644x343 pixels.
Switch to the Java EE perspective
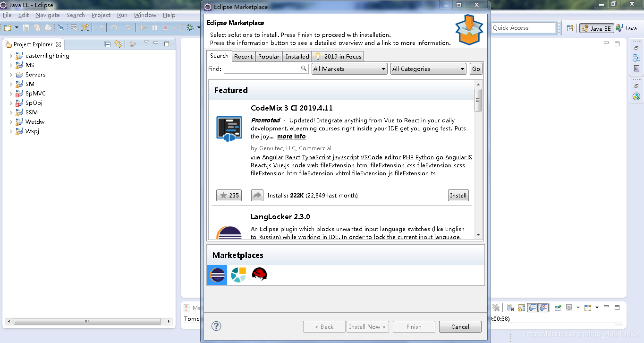pos(596,28)
